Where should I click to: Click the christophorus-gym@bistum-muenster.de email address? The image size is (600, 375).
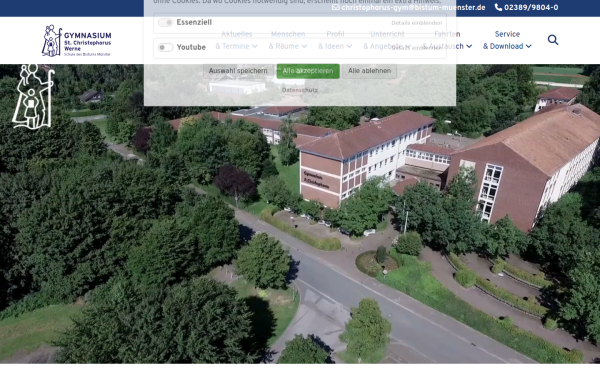tap(413, 8)
